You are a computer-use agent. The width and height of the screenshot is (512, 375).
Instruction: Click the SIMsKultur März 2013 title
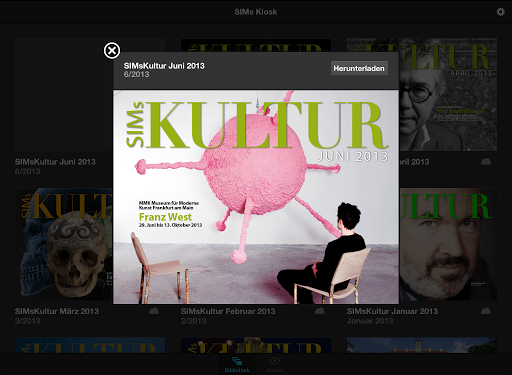point(57,311)
